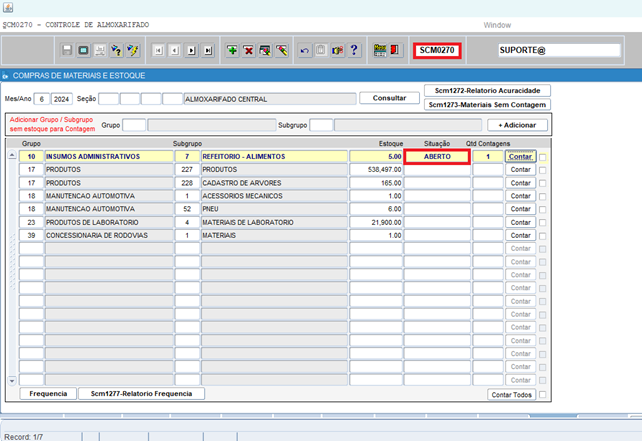Click the Contar Todos button
Image resolution: width=642 pixels, height=441 pixels.
coord(511,395)
